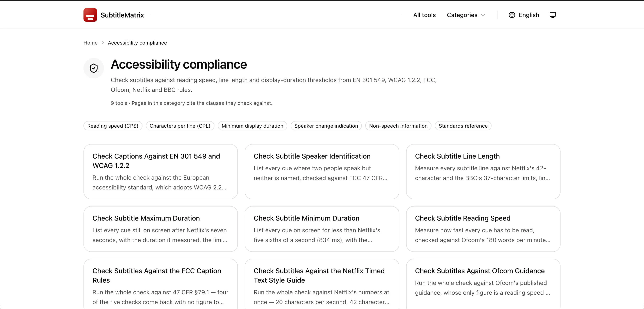The width and height of the screenshot is (644, 309).
Task: Go to Home breadcrumb link
Action: (x=91, y=43)
